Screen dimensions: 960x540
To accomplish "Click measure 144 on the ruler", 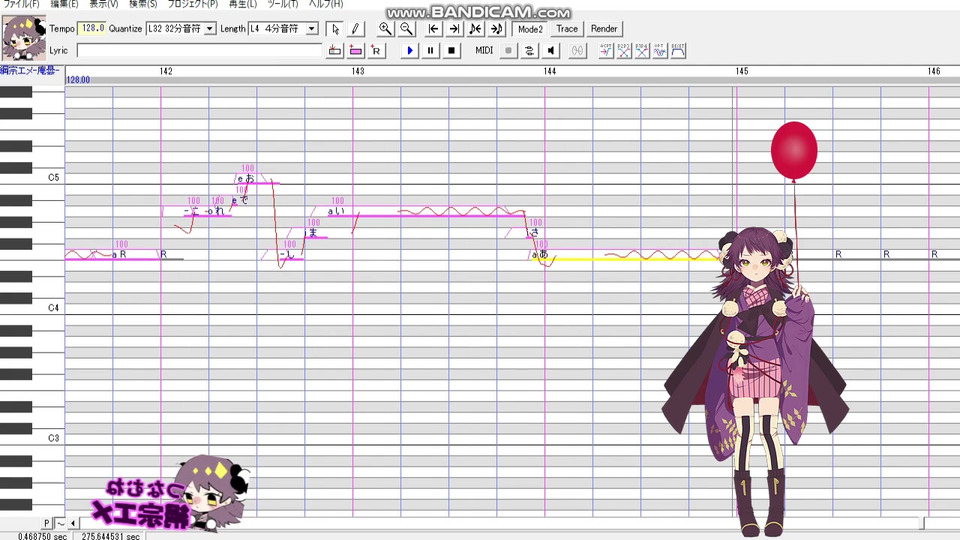I will (x=550, y=71).
